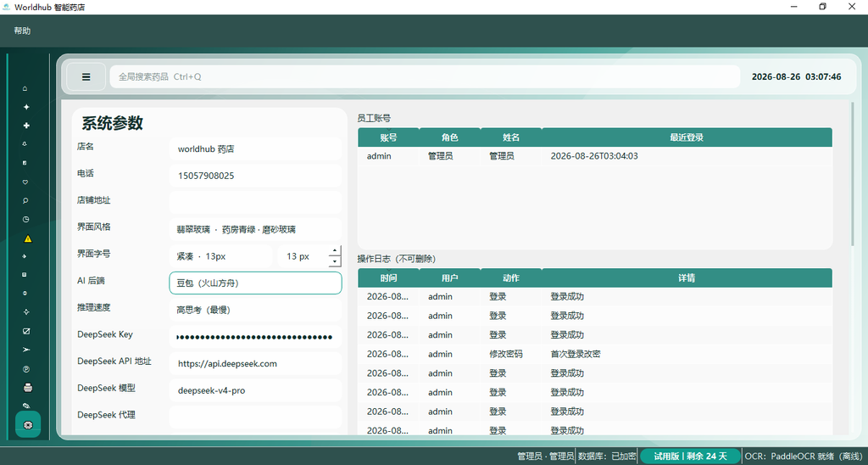
Task: Click the scissors-like sidebar icon
Action: coord(25,350)
